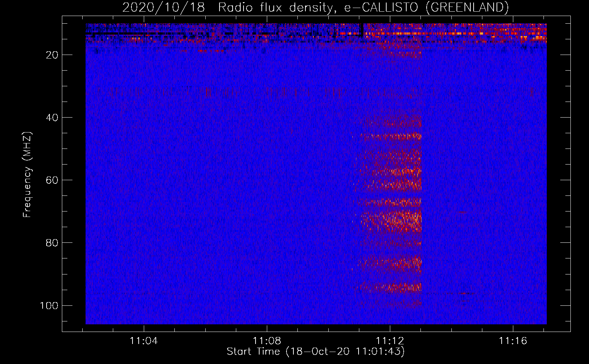Click the 11:16 time tick label
Image resolution: width=589 pixels, height=364 pixels.
click(513, 341)
